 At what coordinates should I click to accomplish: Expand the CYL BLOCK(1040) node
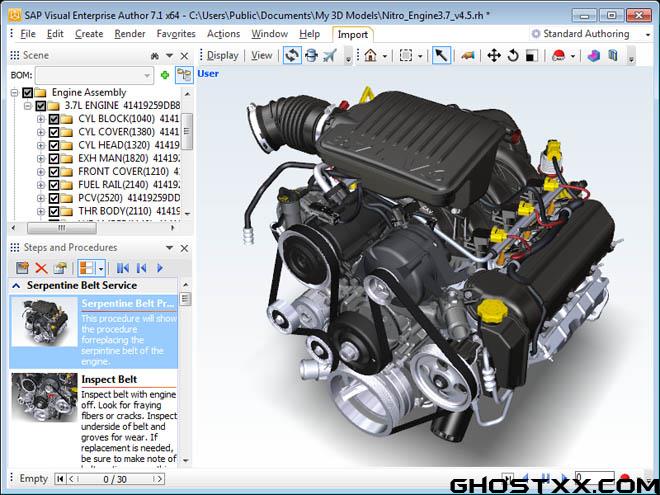(x=40, y=119)
